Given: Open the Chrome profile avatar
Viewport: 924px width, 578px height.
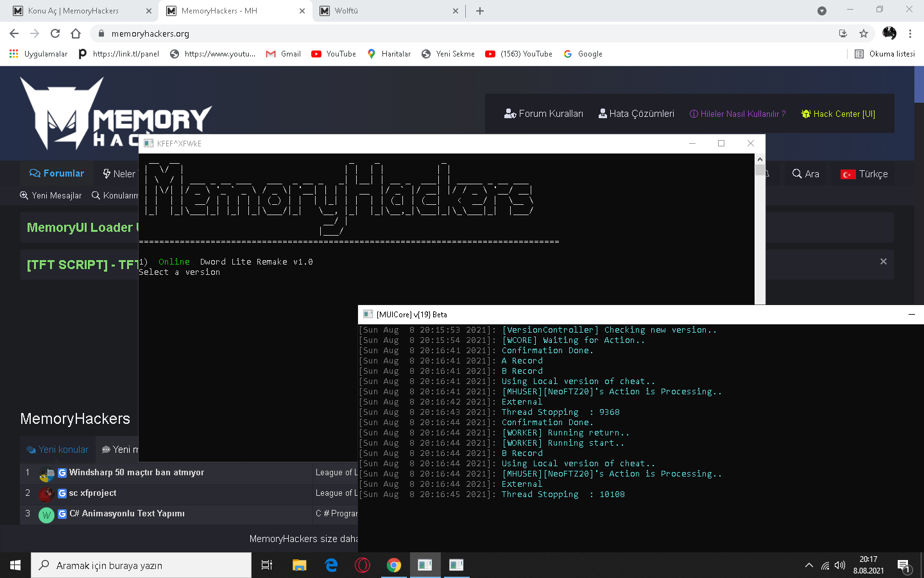Looking at the screenshot, I should pos(889,33).
